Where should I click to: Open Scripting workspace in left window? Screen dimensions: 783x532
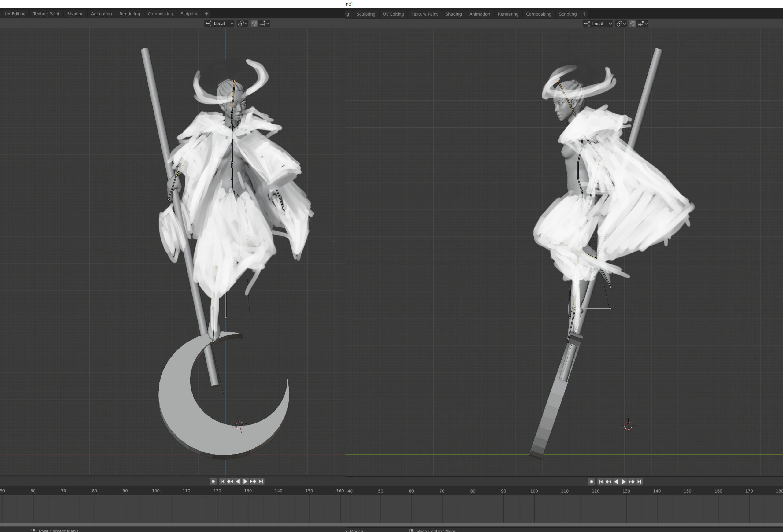click(189, 14)
